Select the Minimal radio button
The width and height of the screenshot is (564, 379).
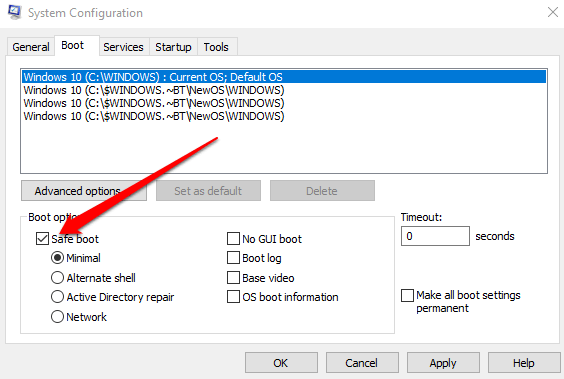(57, 258)
